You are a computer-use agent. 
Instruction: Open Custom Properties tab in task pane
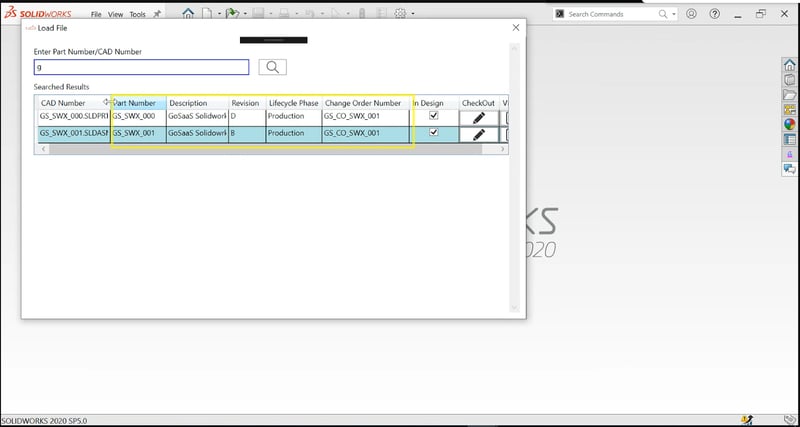click(789, 140)
